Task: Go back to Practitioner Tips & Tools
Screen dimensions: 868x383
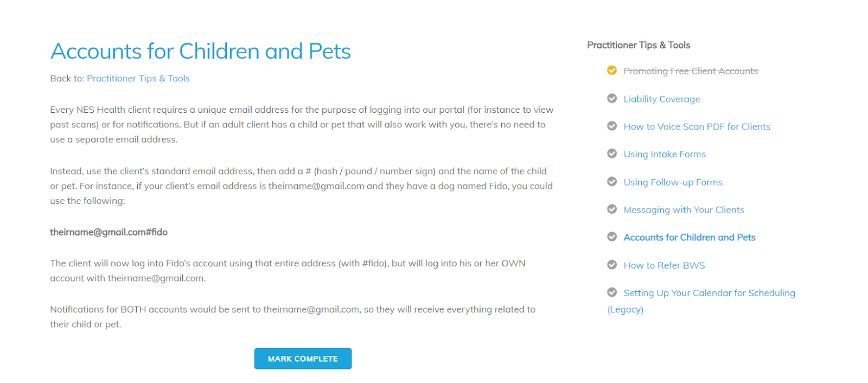Action: click(138, 79)
